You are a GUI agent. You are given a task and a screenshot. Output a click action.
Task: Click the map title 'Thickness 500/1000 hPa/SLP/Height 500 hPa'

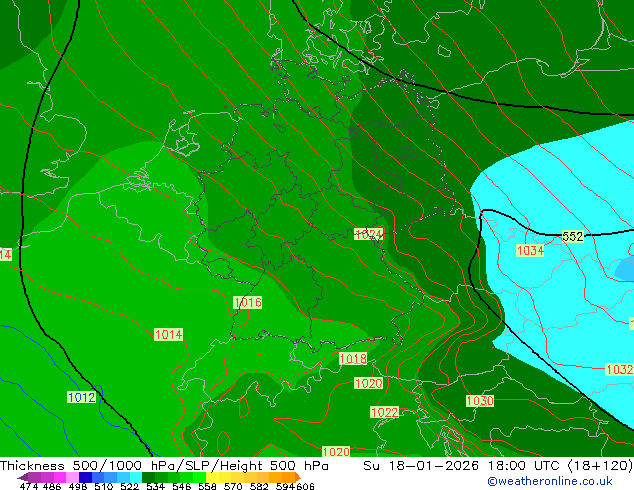(164, 466)
